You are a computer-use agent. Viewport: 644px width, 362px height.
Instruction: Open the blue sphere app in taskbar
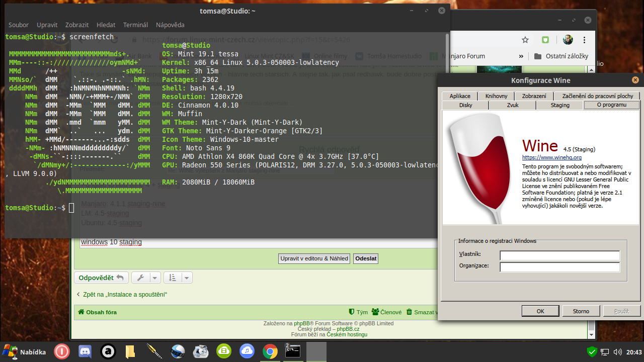click(178, 351)
